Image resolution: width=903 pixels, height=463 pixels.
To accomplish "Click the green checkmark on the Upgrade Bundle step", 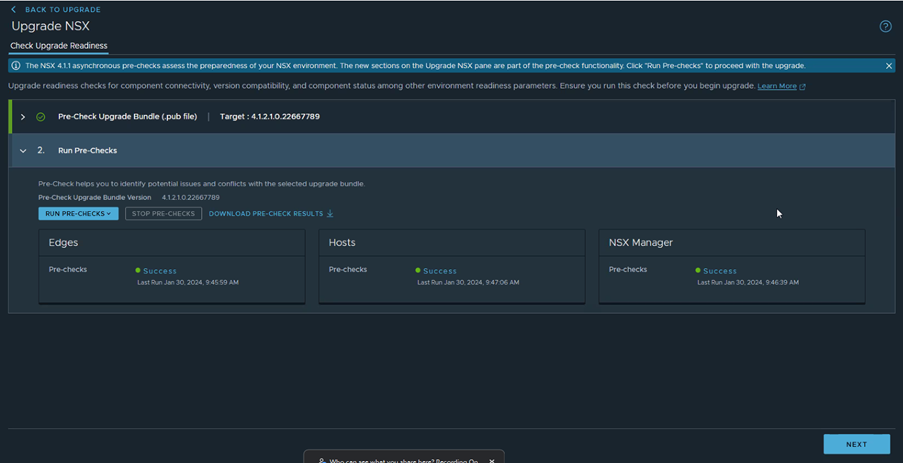I will [x=40, y=117].
